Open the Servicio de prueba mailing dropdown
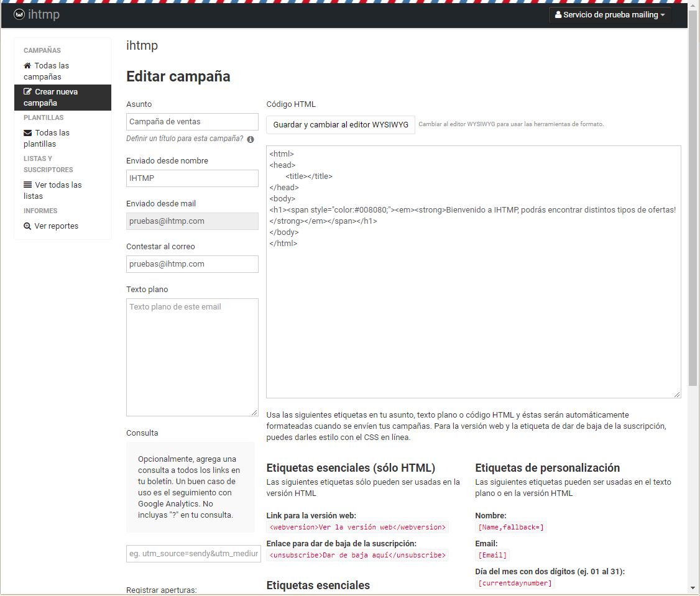The image size is (700, 596). click(610, 15)
